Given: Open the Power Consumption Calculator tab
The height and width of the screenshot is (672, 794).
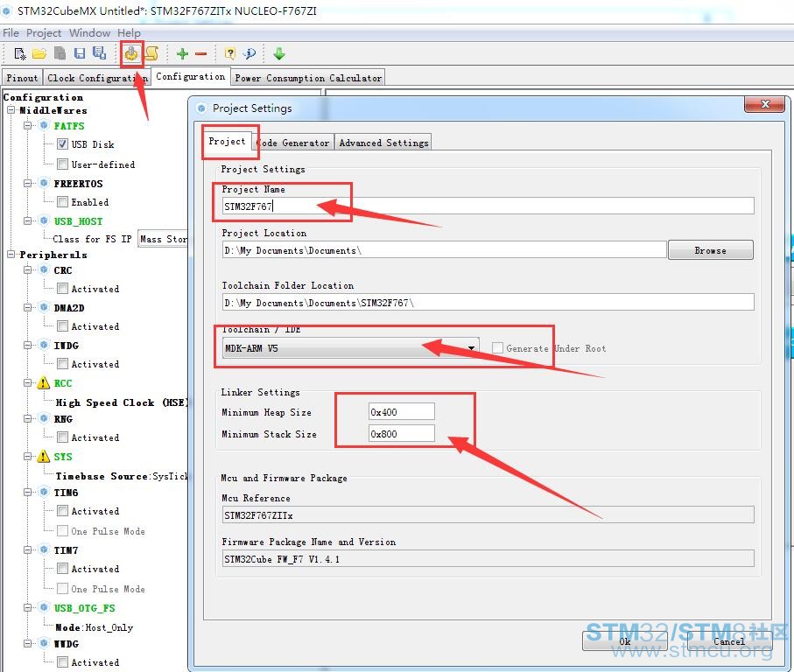Looking at the screenshot, I should click(308, 78).
